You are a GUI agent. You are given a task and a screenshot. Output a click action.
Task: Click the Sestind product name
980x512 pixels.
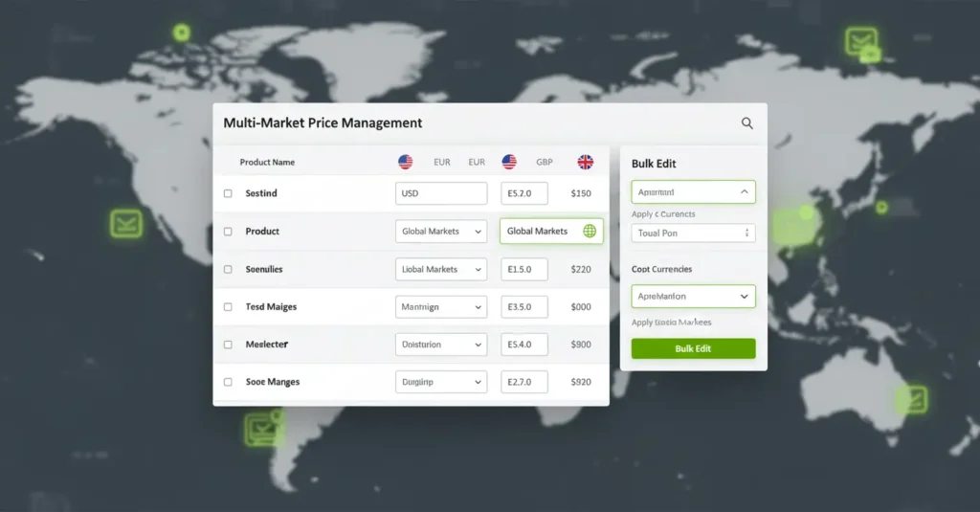pyautogui.click(x=261, y=193)
